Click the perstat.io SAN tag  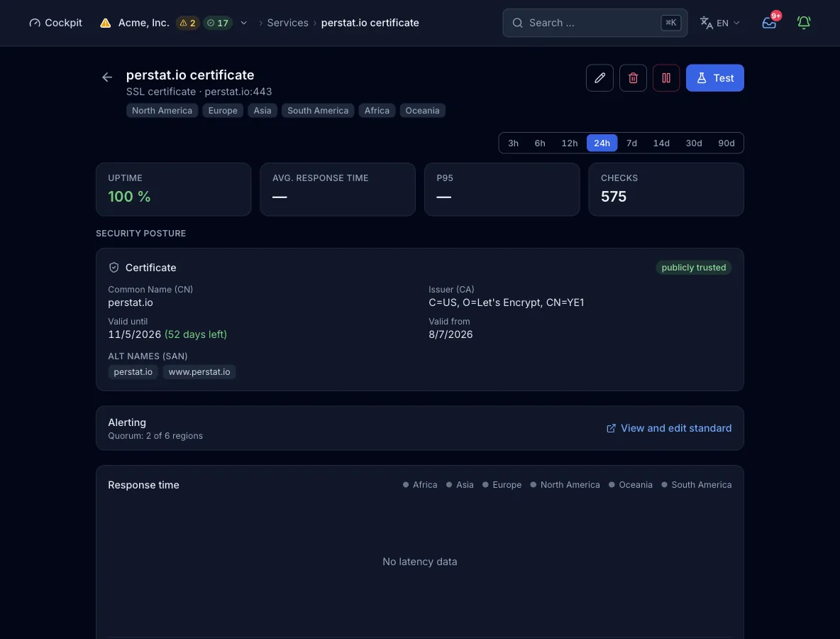133,372
